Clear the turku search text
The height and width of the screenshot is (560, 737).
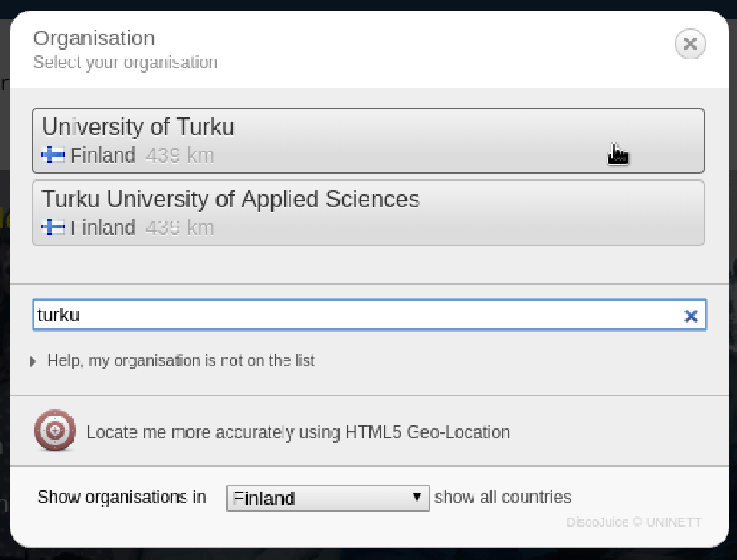[x=691, y=316]
